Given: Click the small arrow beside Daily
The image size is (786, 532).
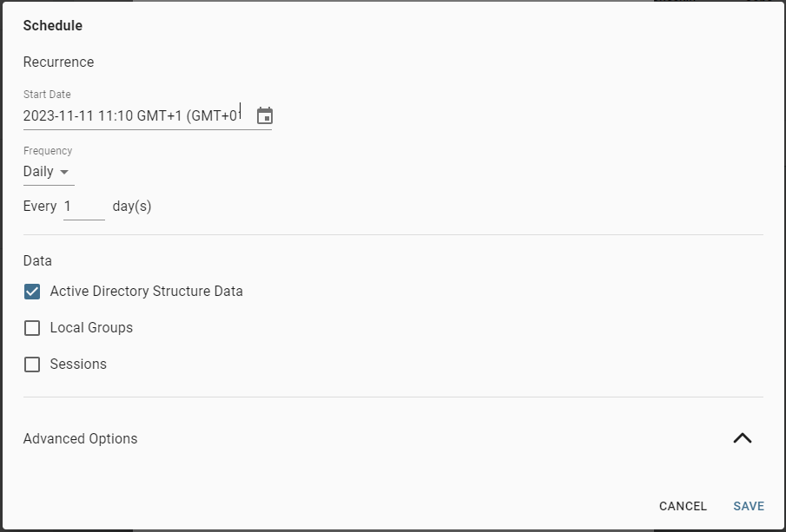Looking at the screenshot, I should coord(64,172).
